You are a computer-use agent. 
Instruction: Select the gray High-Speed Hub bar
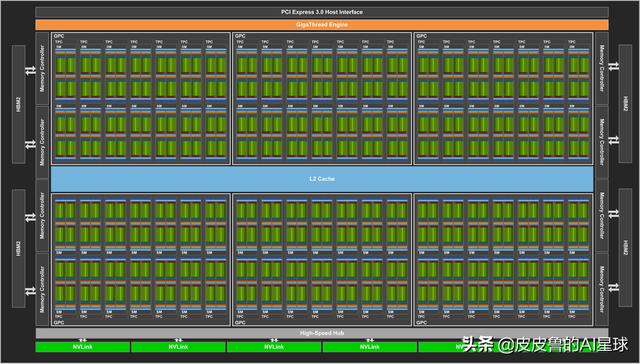(x=322, y=333)
